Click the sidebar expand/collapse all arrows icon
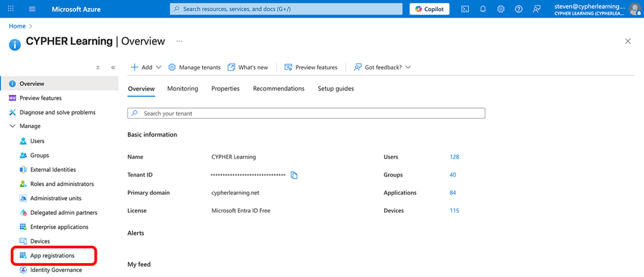Viewport: 644px width, 277px height. [98, 68]
